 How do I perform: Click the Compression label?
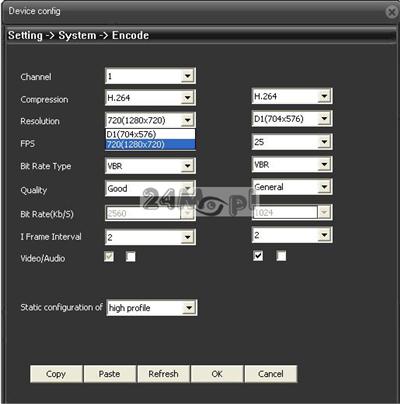44,99
